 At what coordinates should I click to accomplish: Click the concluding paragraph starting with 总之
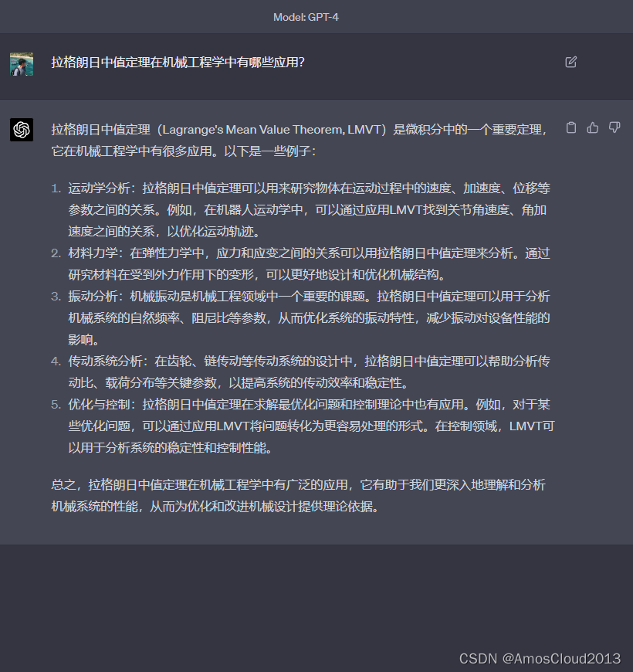[x=298, y=496]
